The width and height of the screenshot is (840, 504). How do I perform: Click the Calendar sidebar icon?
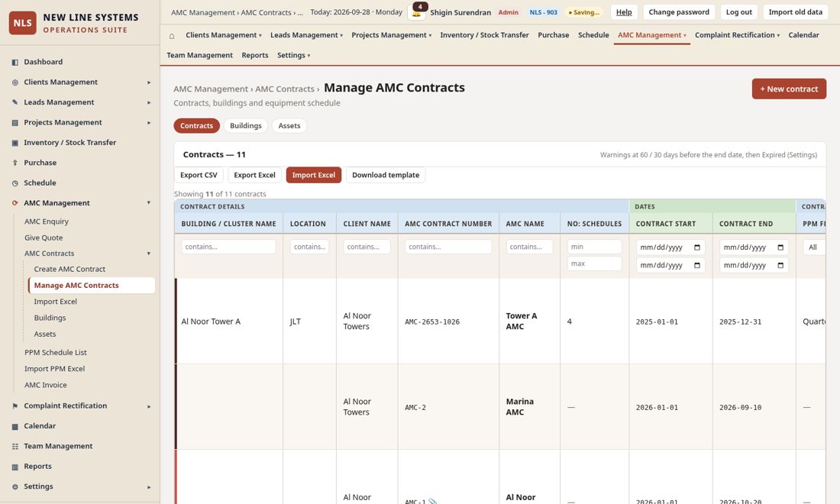pyautogui.click(x=15, y=426)
